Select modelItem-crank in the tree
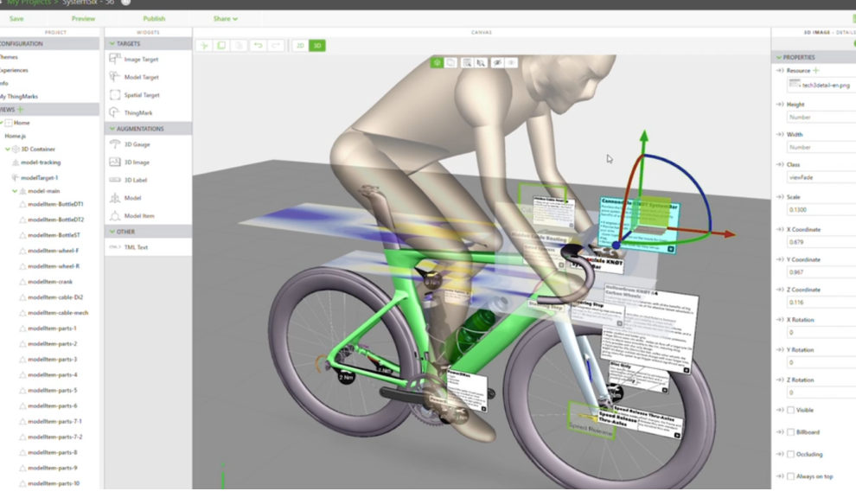 pyautogui.click(x=50, y=282)
